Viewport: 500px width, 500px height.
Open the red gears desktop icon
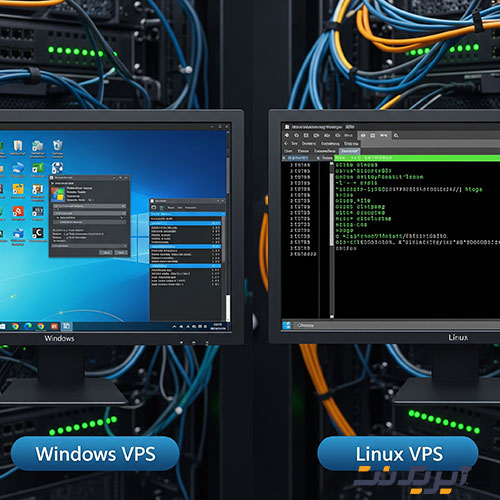pyautogui.click(x=18, y=211)
